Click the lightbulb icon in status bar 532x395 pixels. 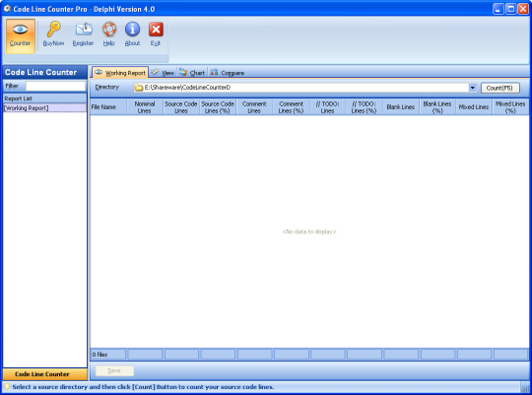pyautogui.click(x=7, y=386)
